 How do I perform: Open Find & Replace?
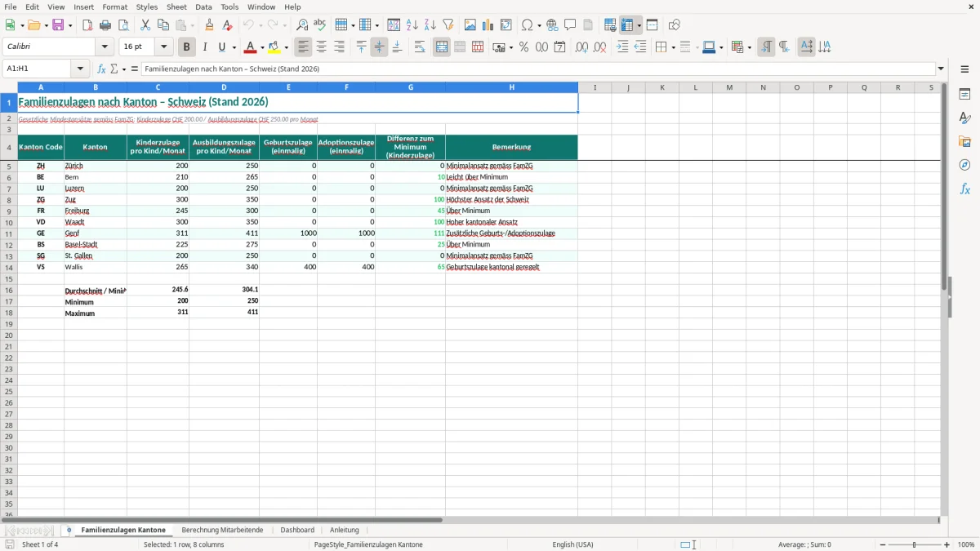[302, 25]
